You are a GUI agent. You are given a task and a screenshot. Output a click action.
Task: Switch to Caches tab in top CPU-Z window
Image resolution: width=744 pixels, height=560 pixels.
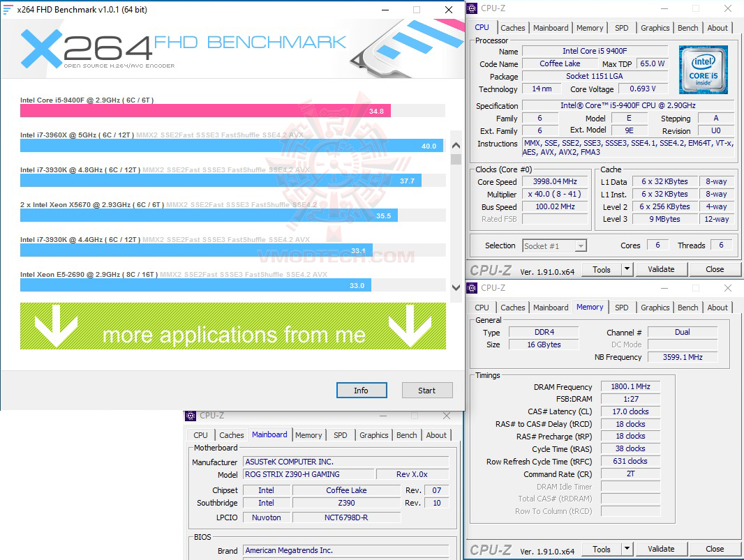512,28
